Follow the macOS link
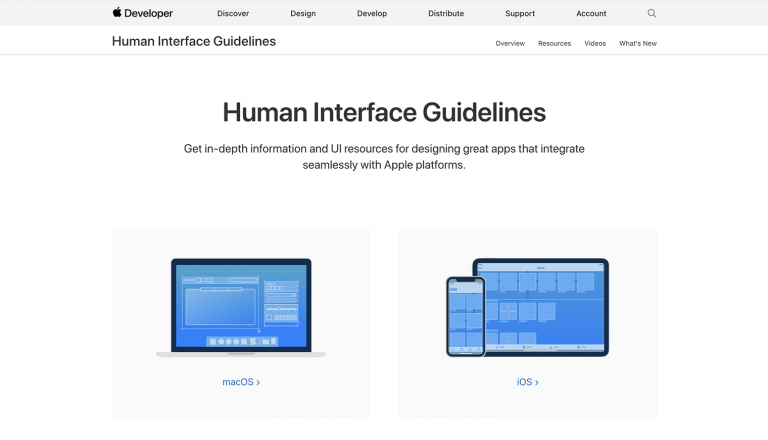Viewport: 768px width, 440px height. pyautogui.click(x=241, y=382)
